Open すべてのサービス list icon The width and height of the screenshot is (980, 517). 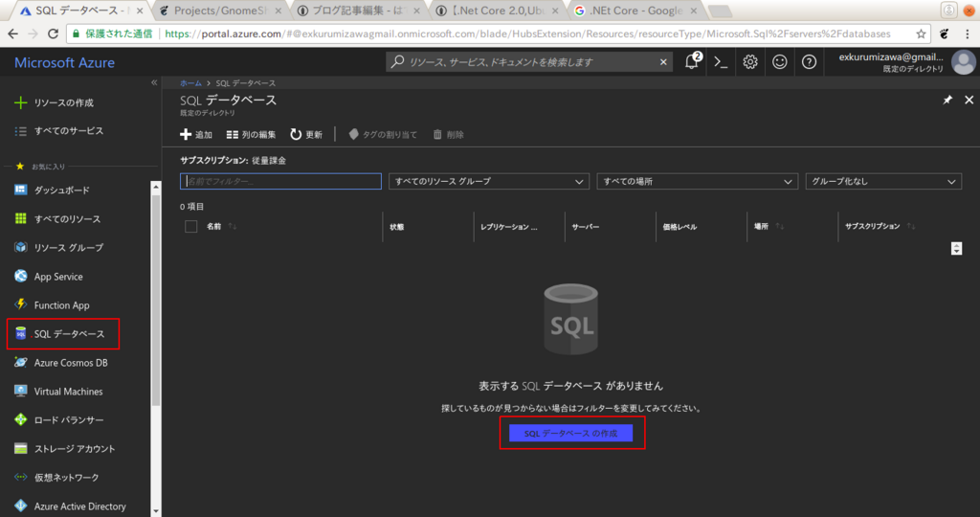[21, 131]
